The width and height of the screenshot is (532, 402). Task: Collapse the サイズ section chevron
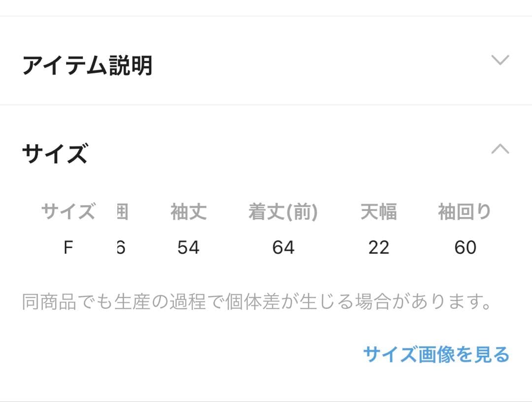pyautogui.click(x=500, y=149)
